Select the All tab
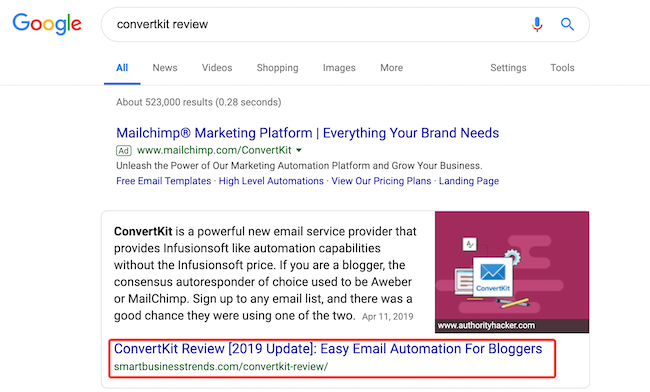This screenshot has height=392, width=650. pyautogui.click(x=122, y=68)
